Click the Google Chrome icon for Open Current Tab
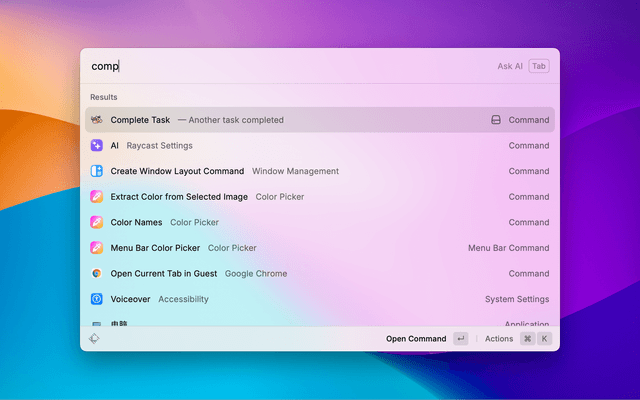This screenshot has height=400, width=640. click(97, 273)
